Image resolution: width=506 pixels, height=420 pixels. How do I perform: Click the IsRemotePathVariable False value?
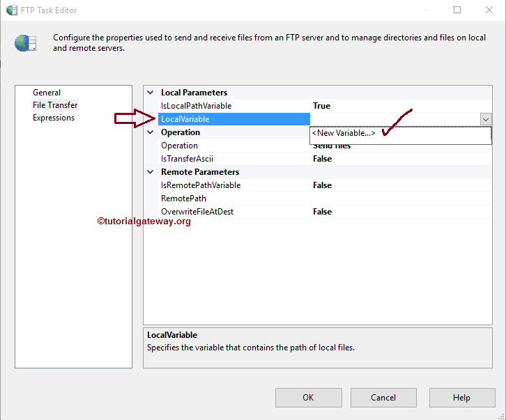(322, 185)
